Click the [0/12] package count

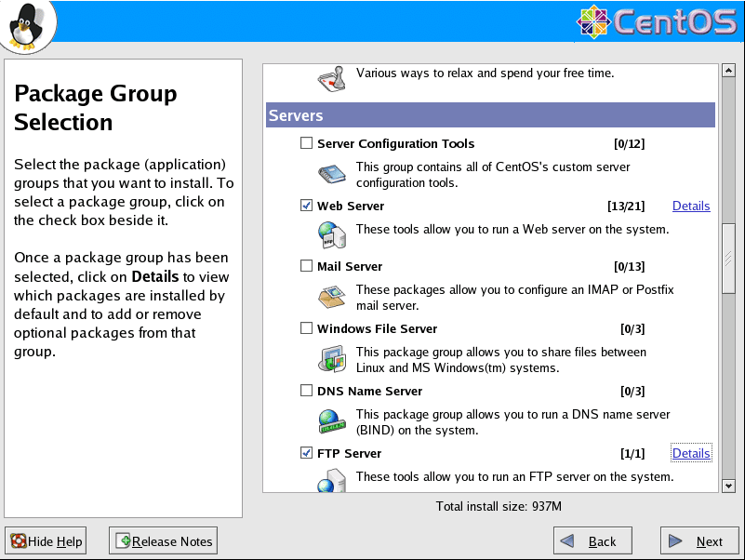pos(629,143)
